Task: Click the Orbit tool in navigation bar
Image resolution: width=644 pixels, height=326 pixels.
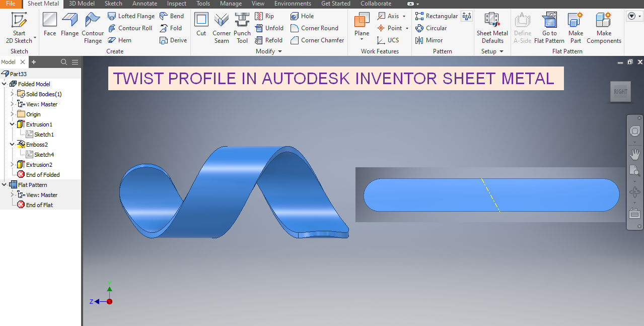Action: click(x=634, y=192)
